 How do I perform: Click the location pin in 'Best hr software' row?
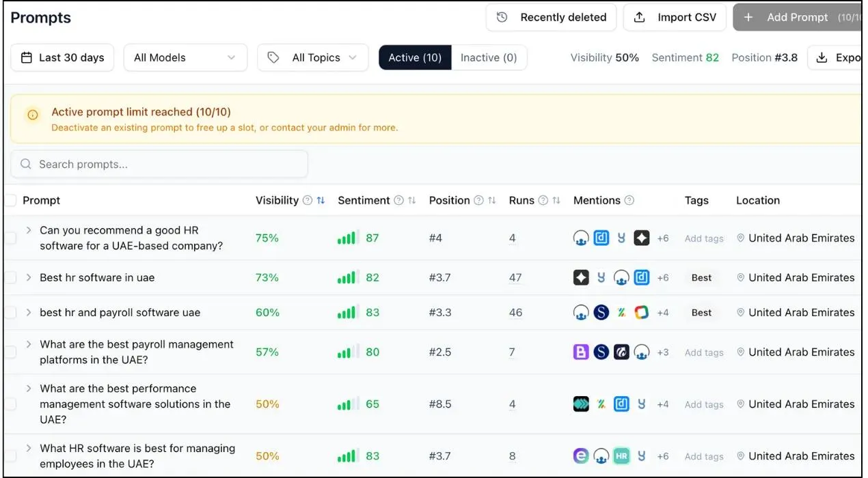(740, 278)
